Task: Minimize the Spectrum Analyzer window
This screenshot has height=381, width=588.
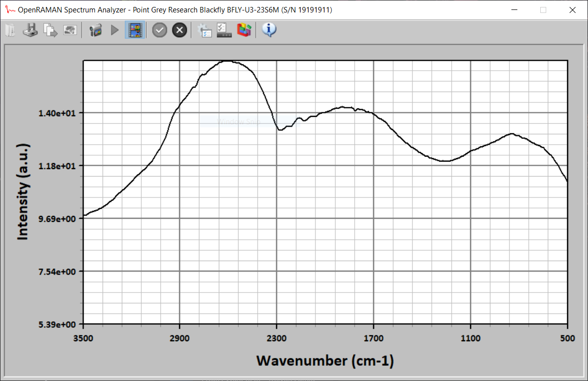Action: coord(514,9)
